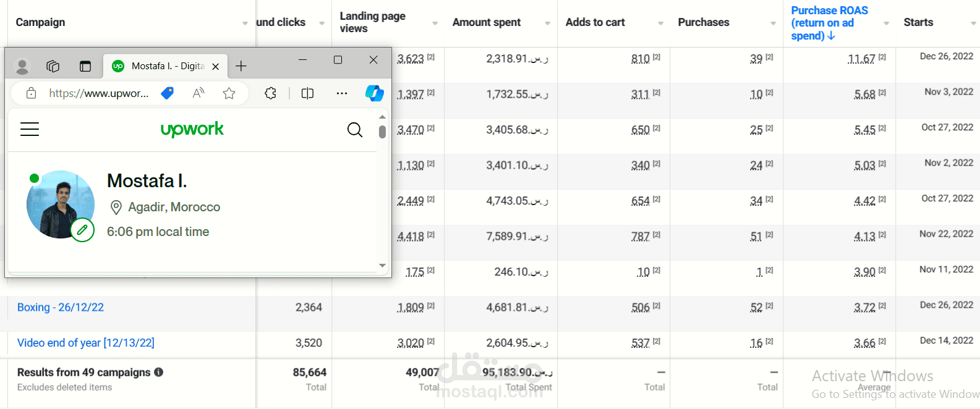The height and width of the screenshot is (409, 980).
Task: Click the Upwork page vertical scrollbar thumb
Action: (382, 132)
